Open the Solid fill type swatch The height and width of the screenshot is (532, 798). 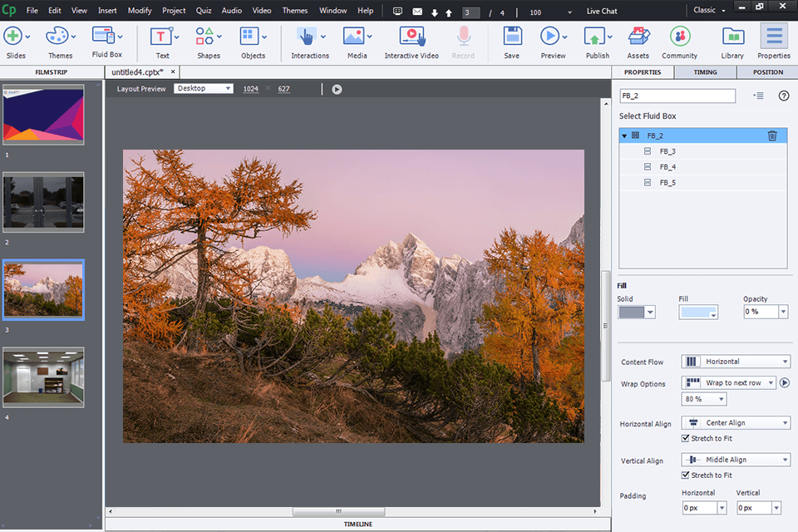pyautogui.click(x=636, y=312)
